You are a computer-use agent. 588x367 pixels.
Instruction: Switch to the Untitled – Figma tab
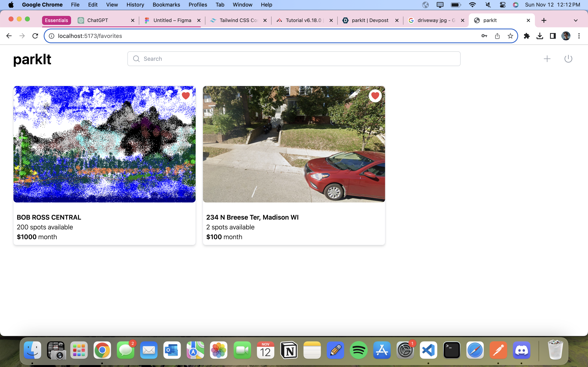[172, 20]
